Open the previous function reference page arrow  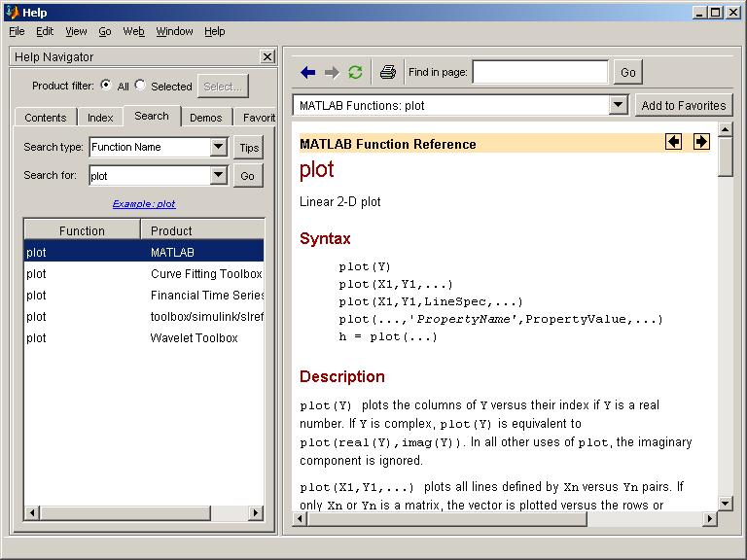point(673,141)
